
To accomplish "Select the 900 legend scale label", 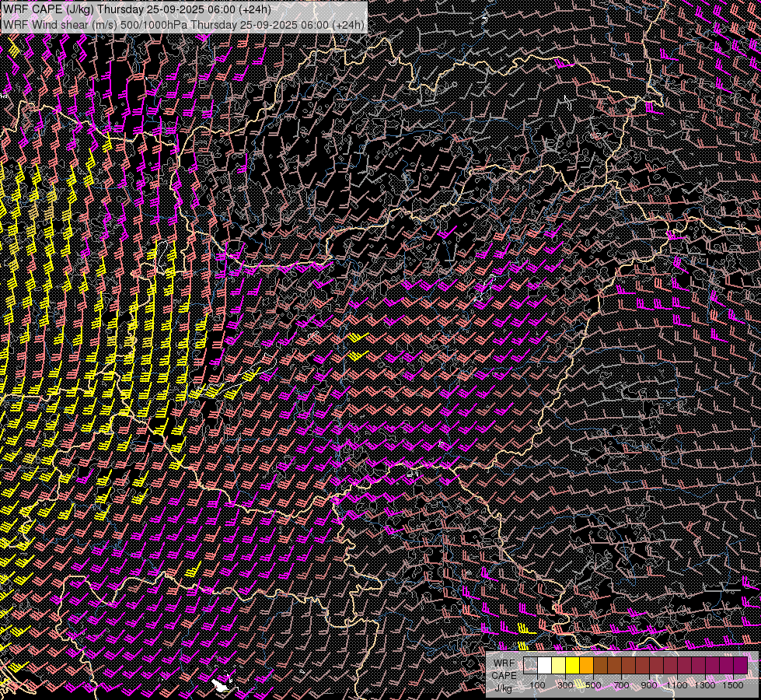I will coord(649,685).
